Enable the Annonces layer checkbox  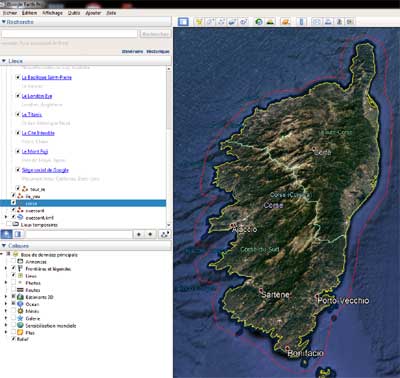[x=13, y=262]
